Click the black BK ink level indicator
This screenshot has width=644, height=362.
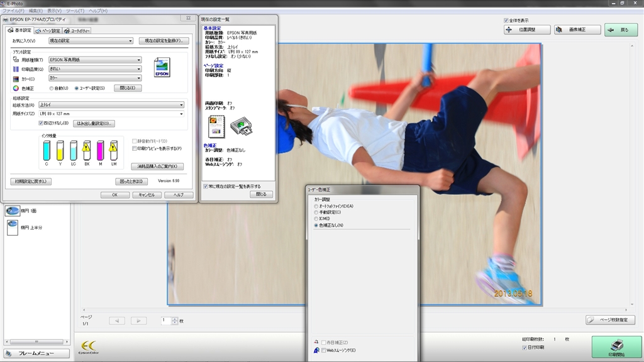[87, 150]
